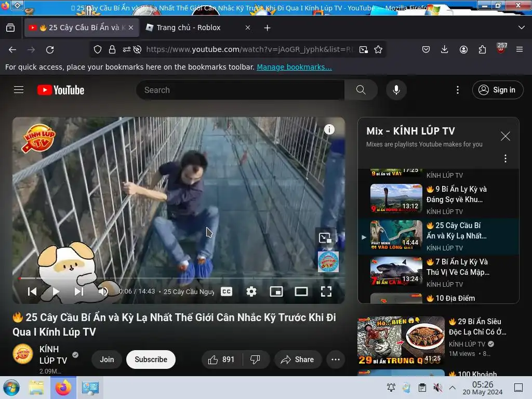The width and height of the screenshot is (532, 399).
Task: Open Mix playlist three-dot options menu
Action: pos(505,158)
